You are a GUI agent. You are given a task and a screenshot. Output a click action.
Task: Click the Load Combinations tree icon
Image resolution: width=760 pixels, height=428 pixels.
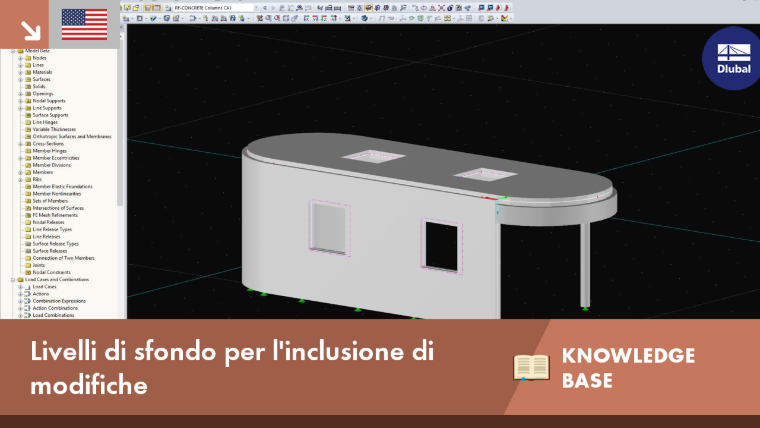[x=28, y=315]
